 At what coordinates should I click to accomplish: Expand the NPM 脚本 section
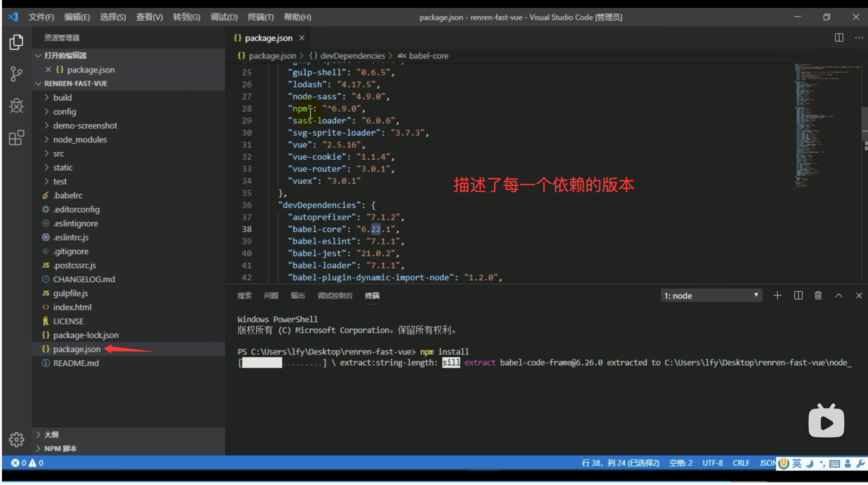[x=61, y=449]
